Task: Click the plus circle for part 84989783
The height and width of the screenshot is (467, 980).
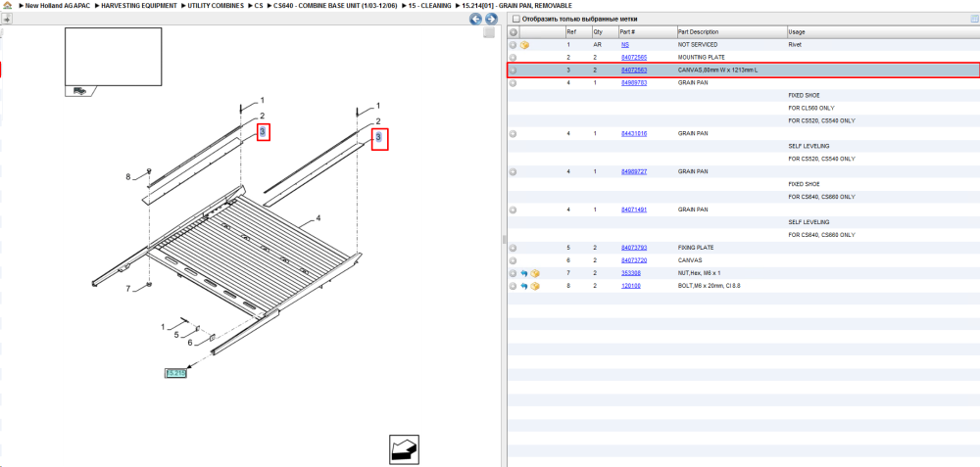Action: [514, 83]
